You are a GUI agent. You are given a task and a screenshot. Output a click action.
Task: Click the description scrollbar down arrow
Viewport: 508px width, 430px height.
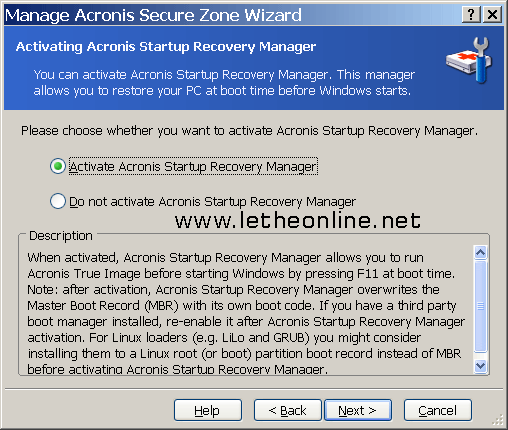click(480, 366)
